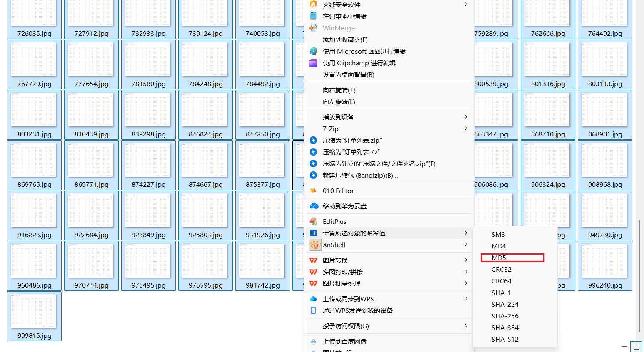Image resolution: width=644 pixels, height=352 pixels.
Task: Choose SHA-256 hash algorithm
Action: tap(505, 316)
